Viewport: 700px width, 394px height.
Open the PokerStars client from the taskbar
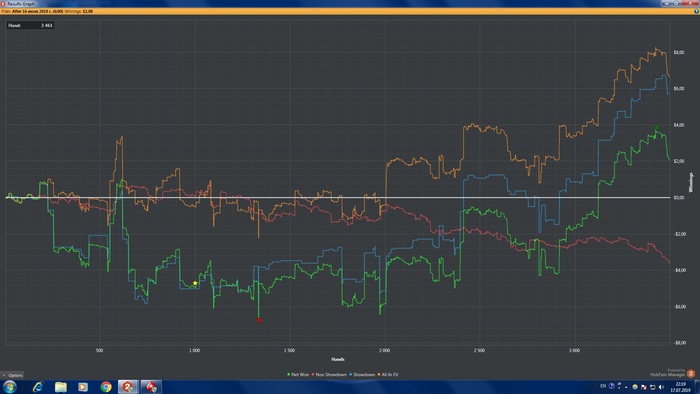click(x=151, y=386)
